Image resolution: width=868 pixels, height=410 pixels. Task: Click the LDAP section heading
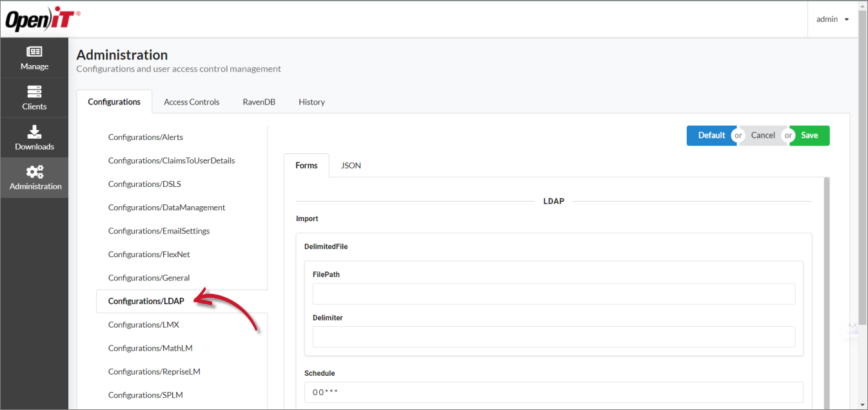554,201
